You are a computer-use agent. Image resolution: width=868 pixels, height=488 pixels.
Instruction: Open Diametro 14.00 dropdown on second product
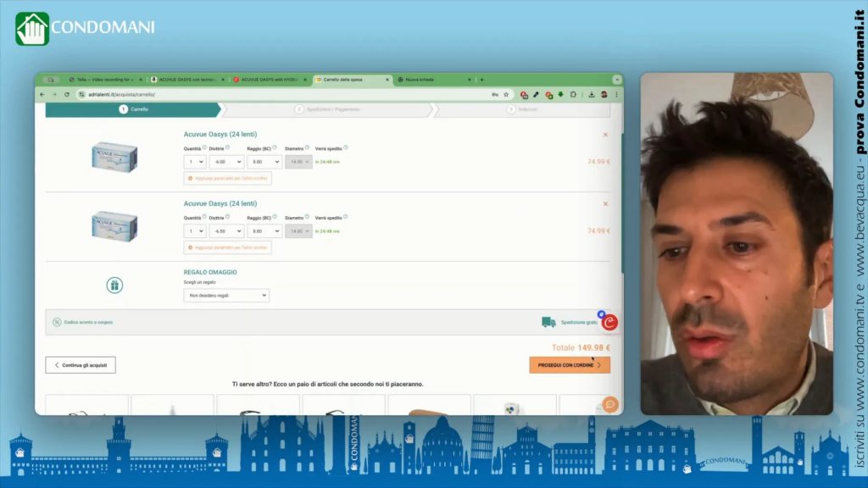coord(298,231)
